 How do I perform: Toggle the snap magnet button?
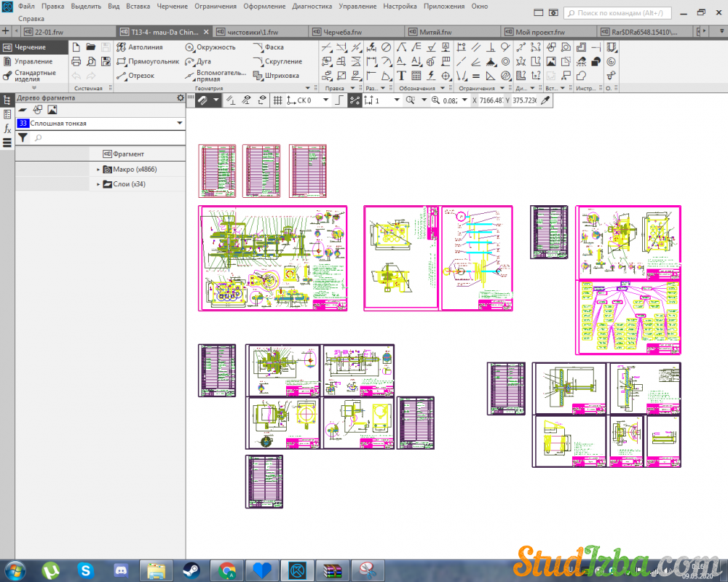[x=200, y=100]
